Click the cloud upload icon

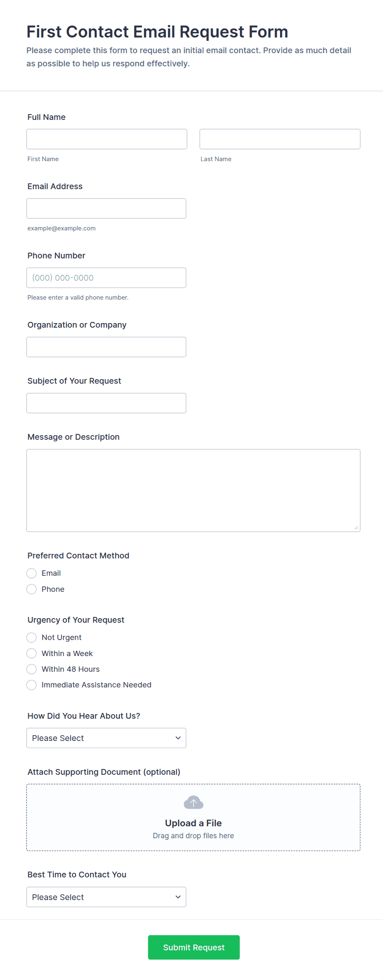[193, 802]
